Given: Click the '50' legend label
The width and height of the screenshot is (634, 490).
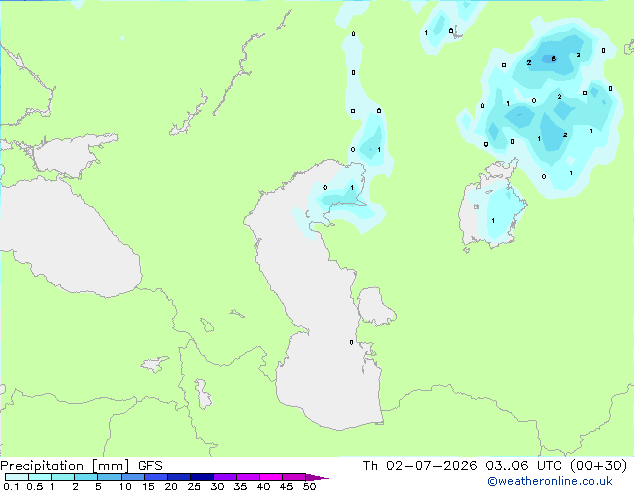Looking at the screenshot, I should point(309,486).
